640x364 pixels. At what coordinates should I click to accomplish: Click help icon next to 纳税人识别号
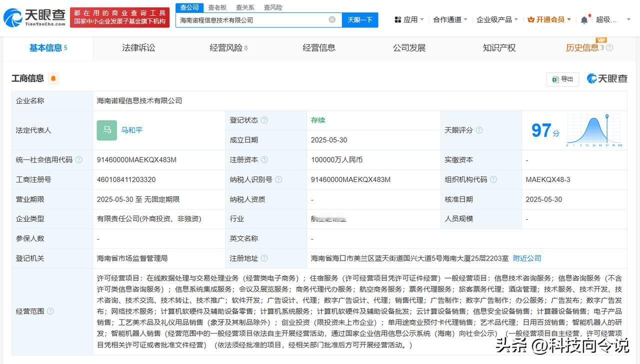point(278,179)
